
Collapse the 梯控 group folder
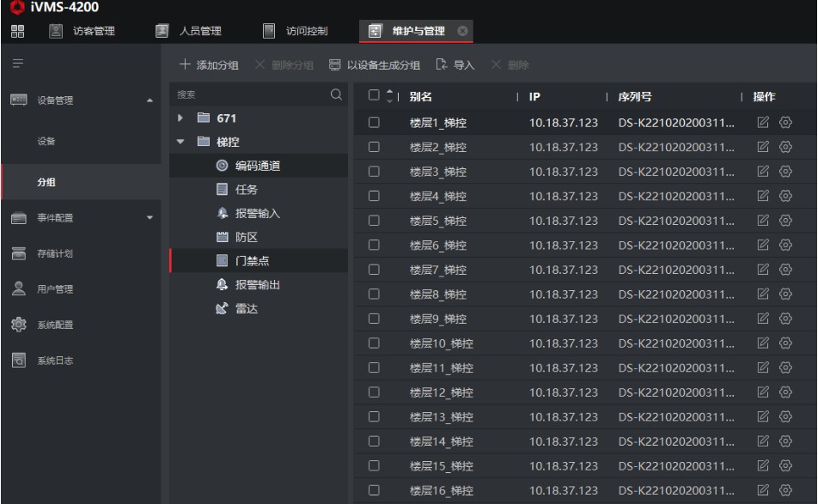point(180,142)
